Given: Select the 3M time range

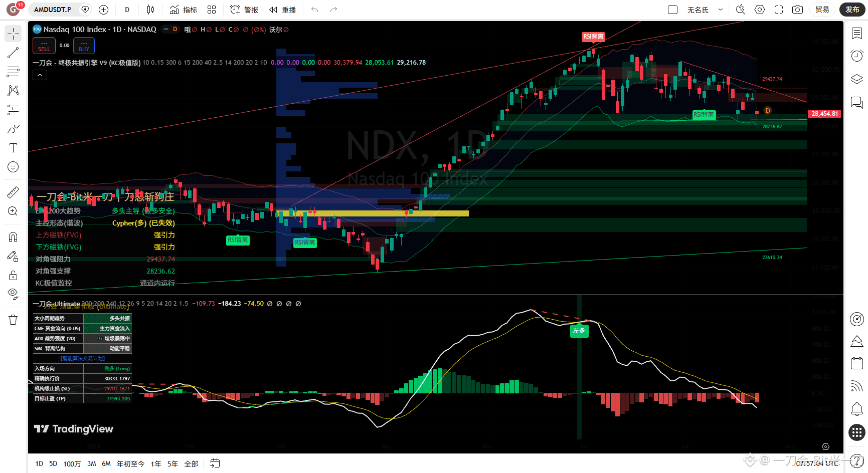Looking at the screenshot, I should (92, 464).
